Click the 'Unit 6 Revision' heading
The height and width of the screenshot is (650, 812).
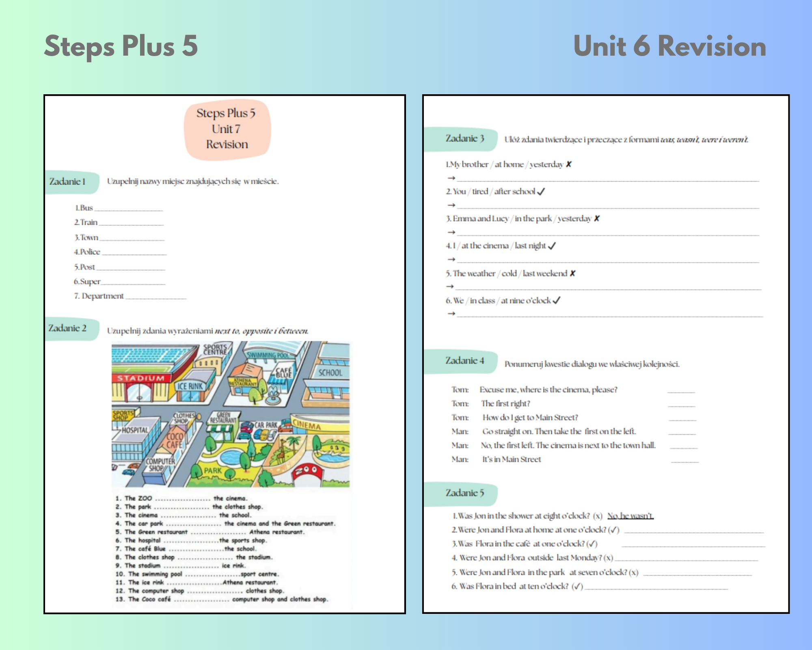tap(669, 46)
